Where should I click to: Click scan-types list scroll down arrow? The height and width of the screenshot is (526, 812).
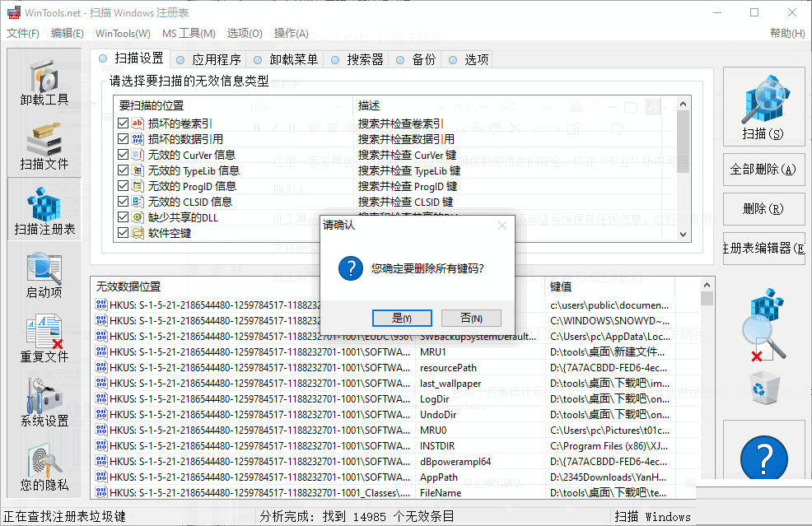[x=683, y=235]
